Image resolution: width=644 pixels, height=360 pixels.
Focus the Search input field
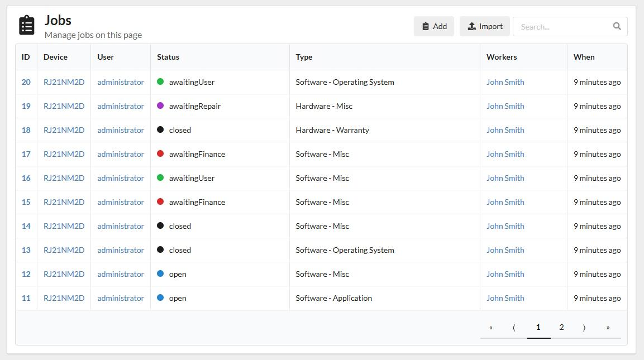click(x=562, y=26)
